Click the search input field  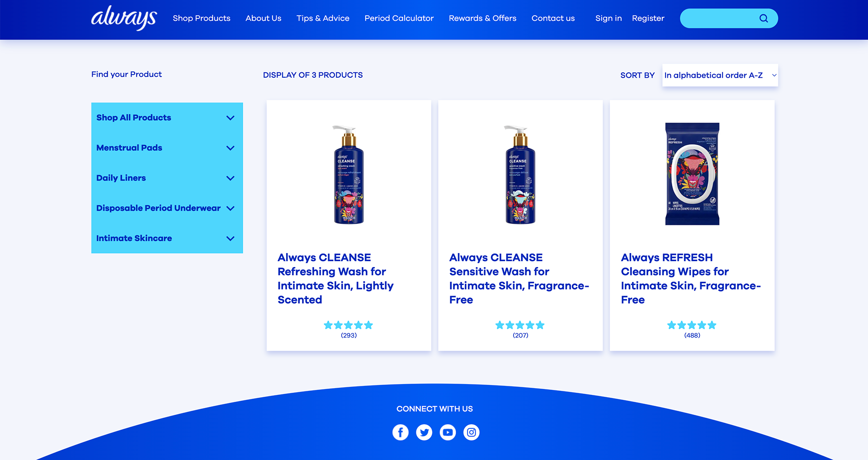tap(719, 19)
